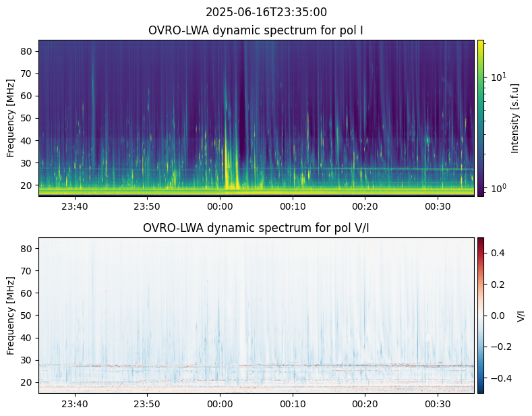
Task: Click the 80 frequency tick on top plot
Action: coord(28,51)
